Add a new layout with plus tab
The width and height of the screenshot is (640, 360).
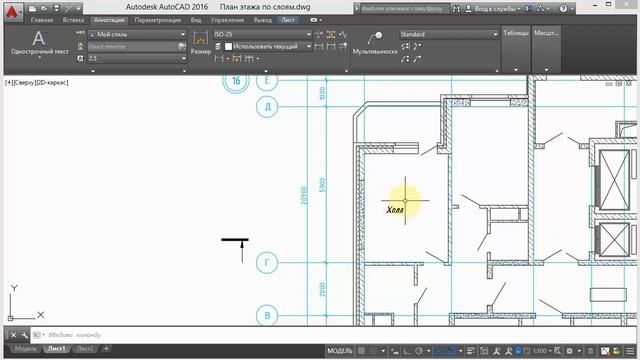[106, 349]
